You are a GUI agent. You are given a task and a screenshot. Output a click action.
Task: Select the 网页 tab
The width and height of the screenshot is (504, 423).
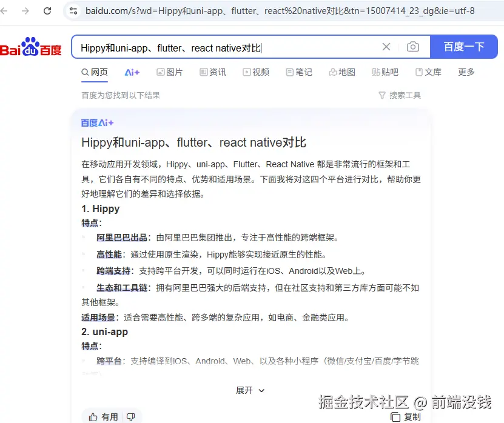(95, 72)
